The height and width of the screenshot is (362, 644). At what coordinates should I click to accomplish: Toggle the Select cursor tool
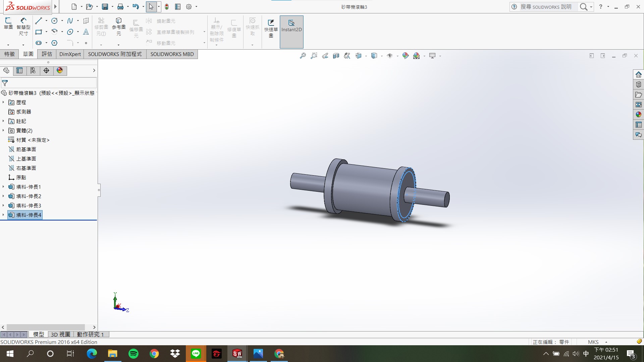[x=151, y=7]
